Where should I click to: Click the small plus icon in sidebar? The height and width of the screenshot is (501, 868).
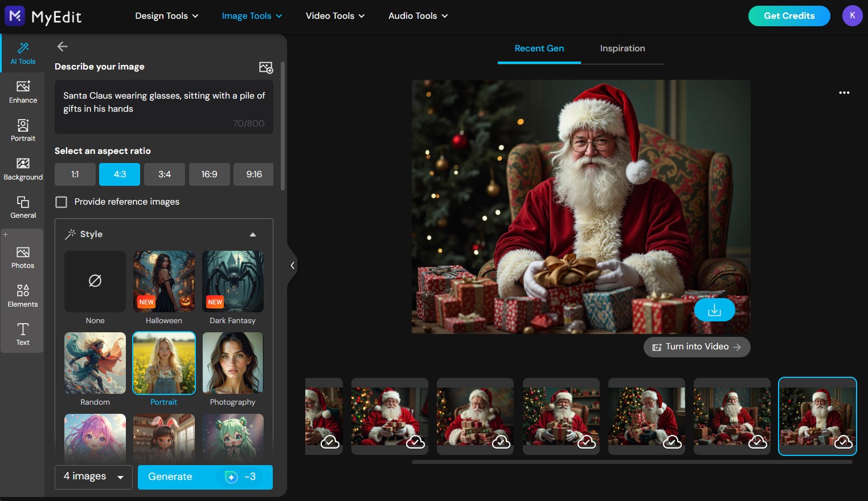pyautogui.click(x=6, y=234)
